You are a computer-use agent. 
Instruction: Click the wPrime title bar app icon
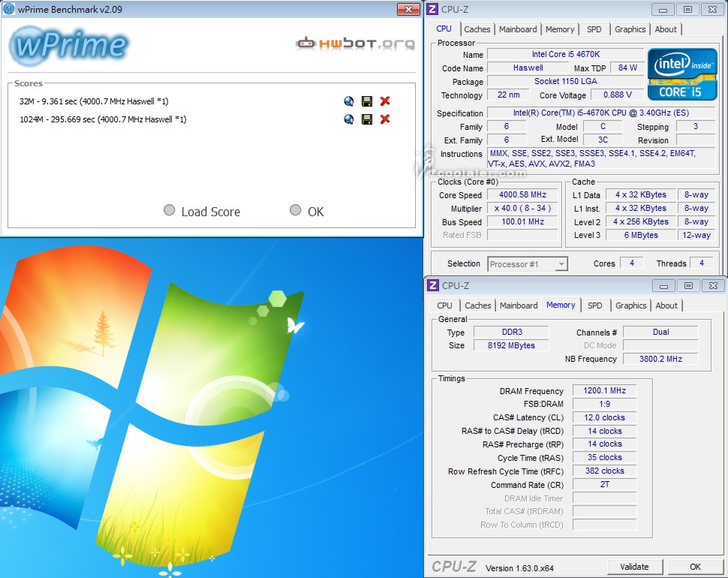tap(8, 9)
